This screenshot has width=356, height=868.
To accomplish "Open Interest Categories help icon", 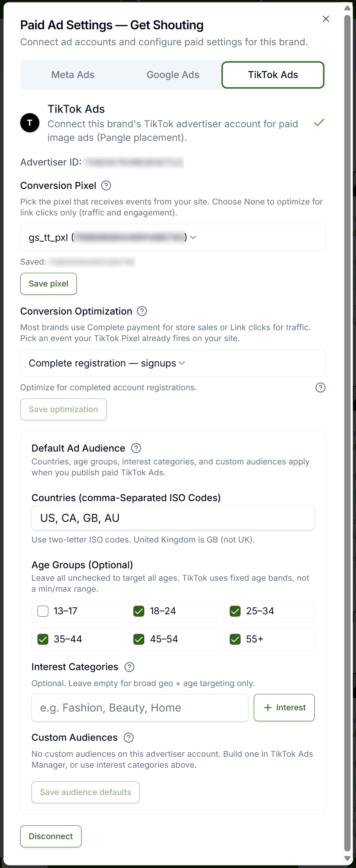I will point(129,667).
